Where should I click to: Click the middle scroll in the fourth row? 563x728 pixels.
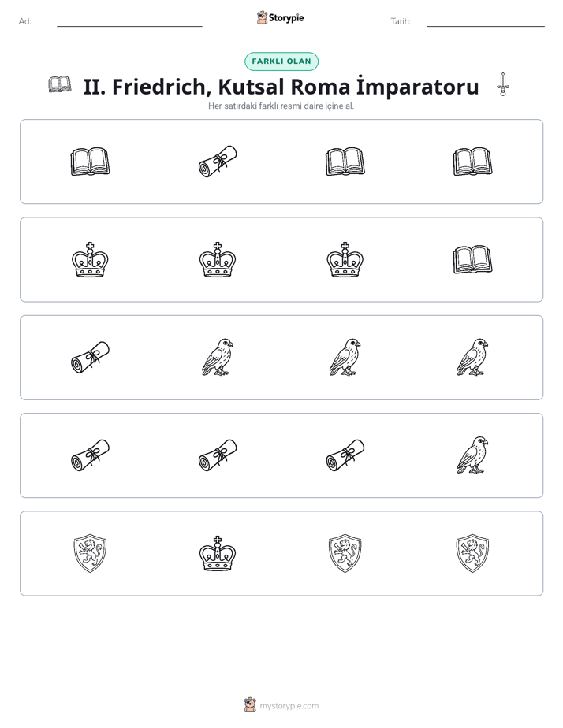218,455
